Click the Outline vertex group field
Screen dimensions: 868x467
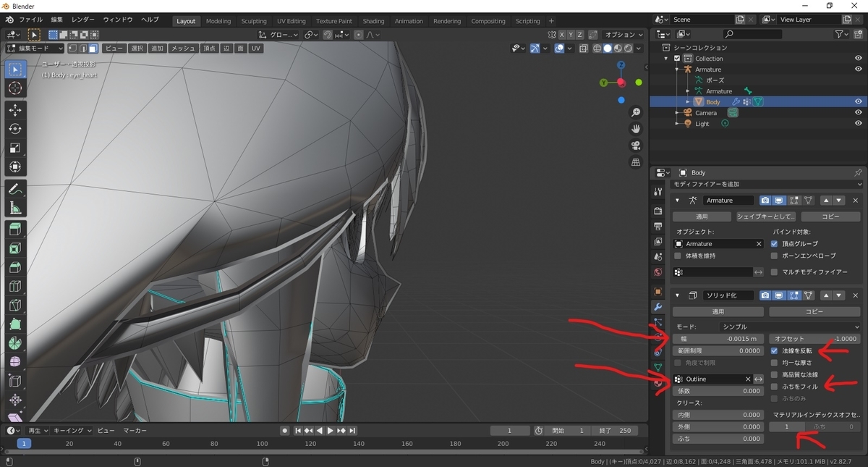pos(712,379)
